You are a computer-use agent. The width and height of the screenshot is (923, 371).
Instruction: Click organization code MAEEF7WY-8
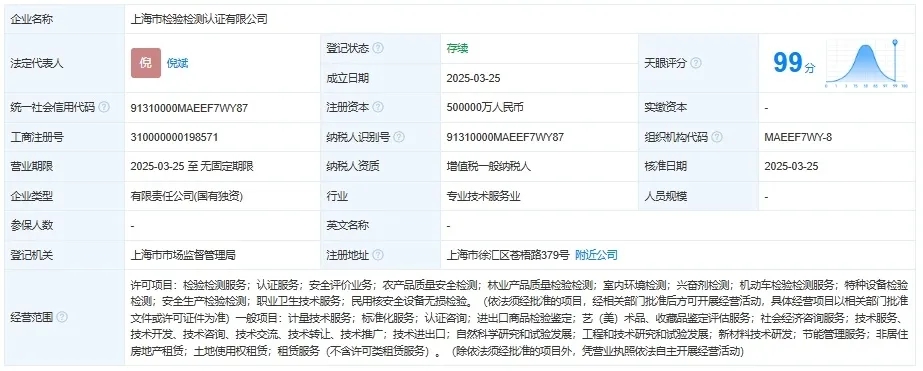point(798,137)
